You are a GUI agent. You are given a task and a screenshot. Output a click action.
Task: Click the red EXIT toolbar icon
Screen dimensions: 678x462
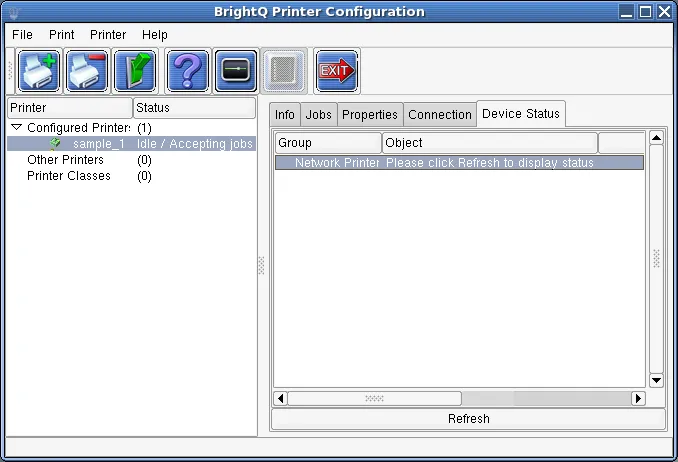336,71
